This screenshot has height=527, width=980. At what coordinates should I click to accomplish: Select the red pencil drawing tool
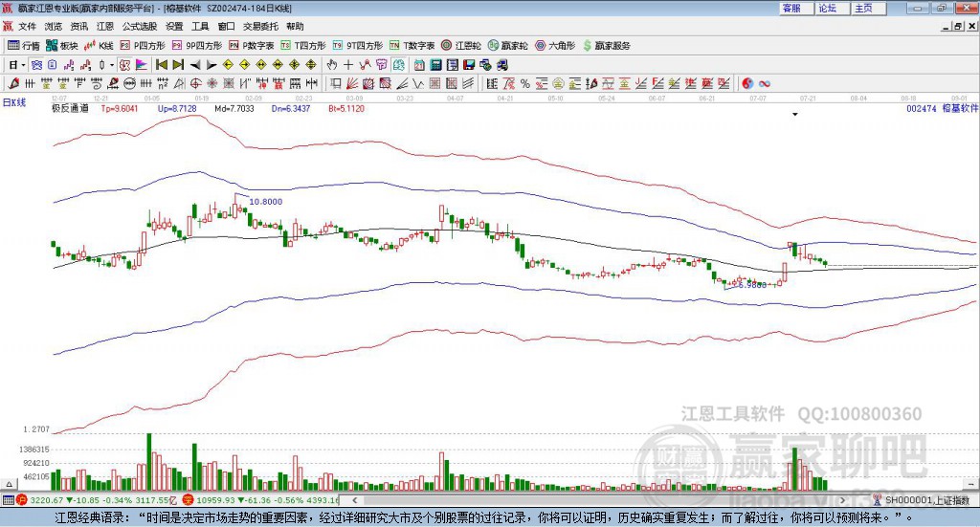[x=13, y=83]
